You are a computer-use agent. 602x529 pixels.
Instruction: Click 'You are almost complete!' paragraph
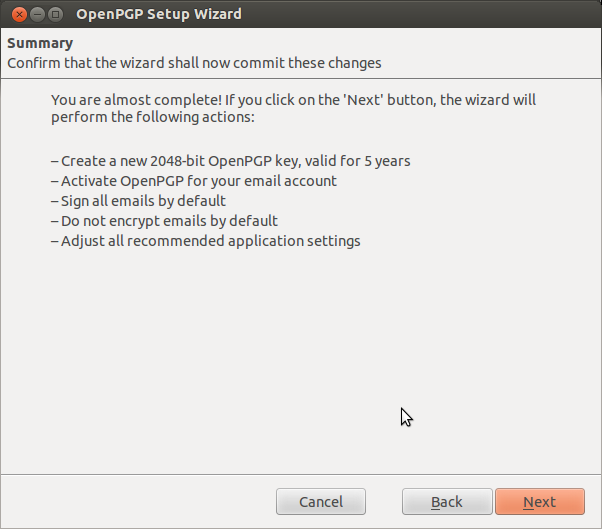click(x=293, y=108)
